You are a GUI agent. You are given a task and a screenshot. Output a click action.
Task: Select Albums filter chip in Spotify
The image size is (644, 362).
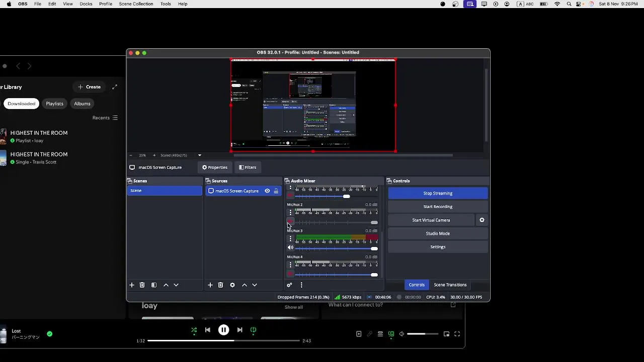tap(82, 104)
